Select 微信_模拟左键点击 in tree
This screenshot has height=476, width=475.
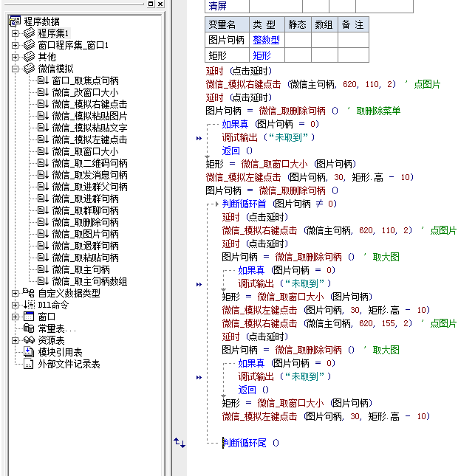[x=89, y=139]
